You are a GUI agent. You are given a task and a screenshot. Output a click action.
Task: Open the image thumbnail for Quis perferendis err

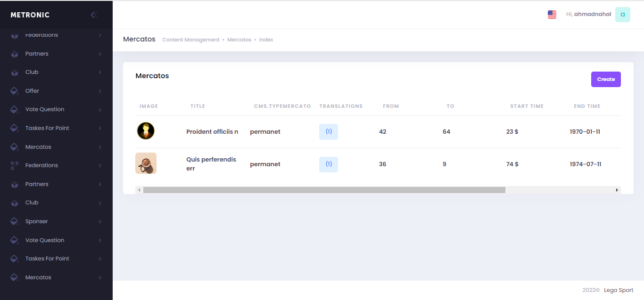click(x=146, y=163)
